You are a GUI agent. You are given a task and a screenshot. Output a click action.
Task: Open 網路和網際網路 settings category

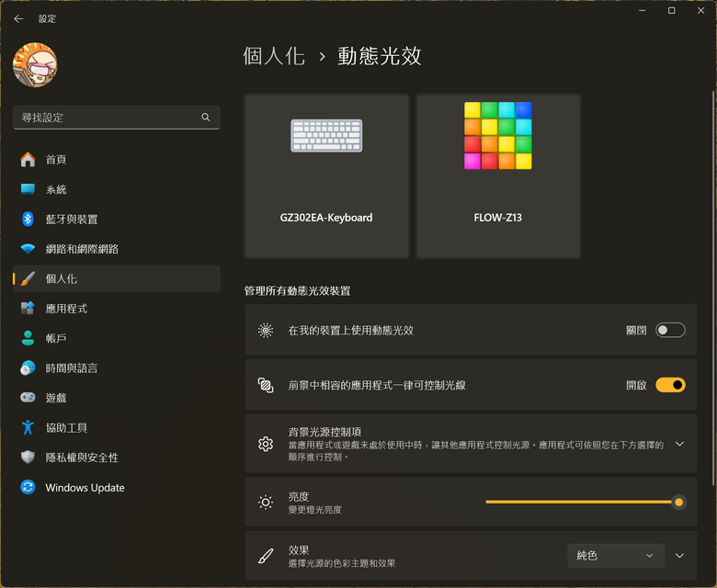[117, 249]
